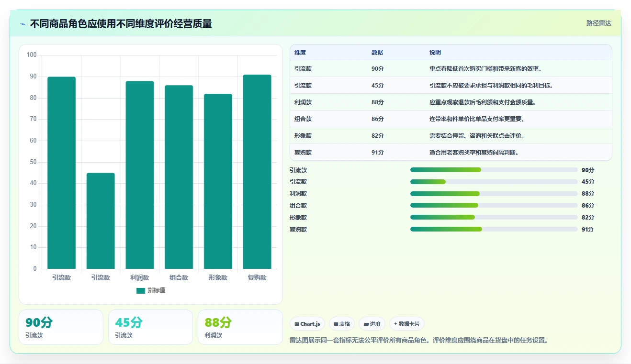Click description '需要结合停留、咨询和关联点击评价。'

(x=477, y=136)
